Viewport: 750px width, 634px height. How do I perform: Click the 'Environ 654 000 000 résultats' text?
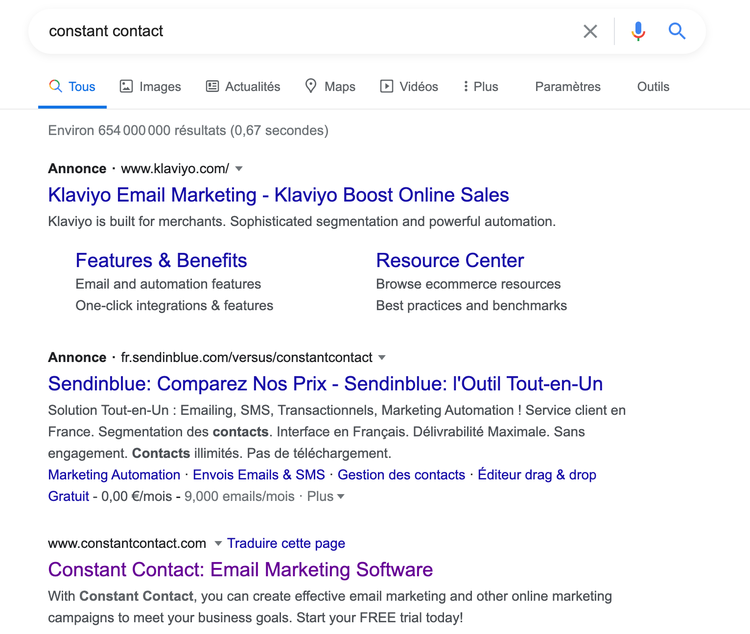point(137,131)
